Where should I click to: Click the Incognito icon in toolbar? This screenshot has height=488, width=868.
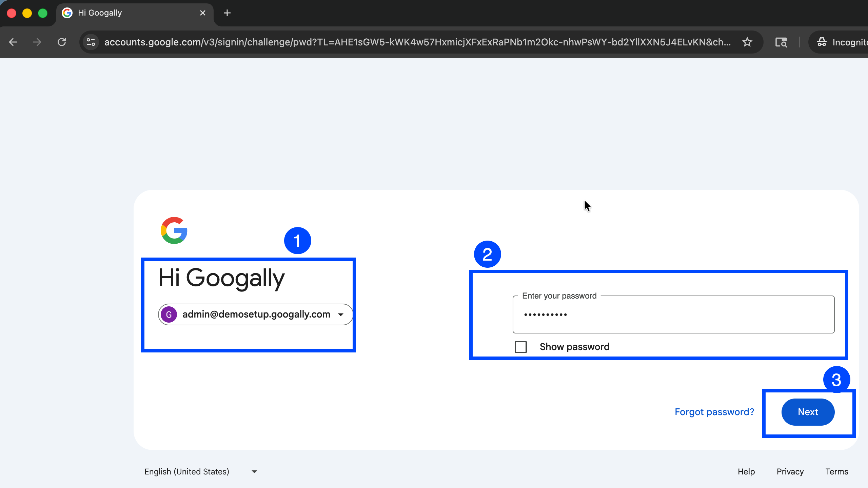click(822, 42)
